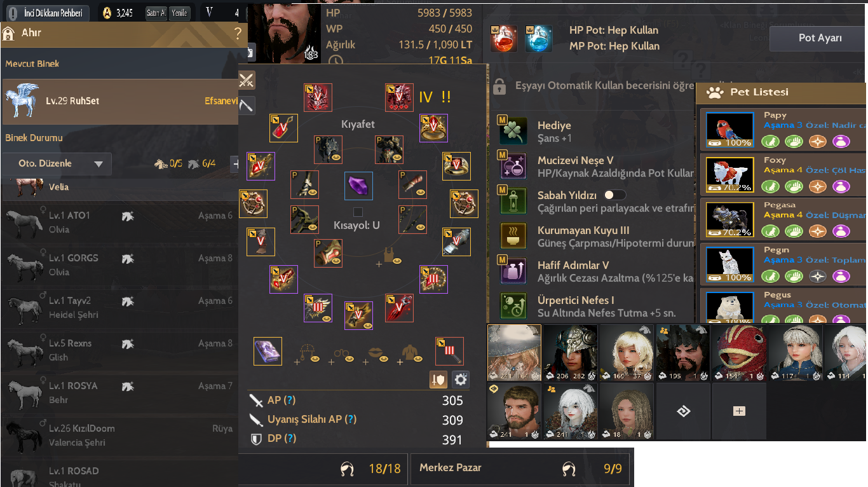Select the purple crystal in equipment center
Screen dimensions: 868x487
tap(358, 186)
